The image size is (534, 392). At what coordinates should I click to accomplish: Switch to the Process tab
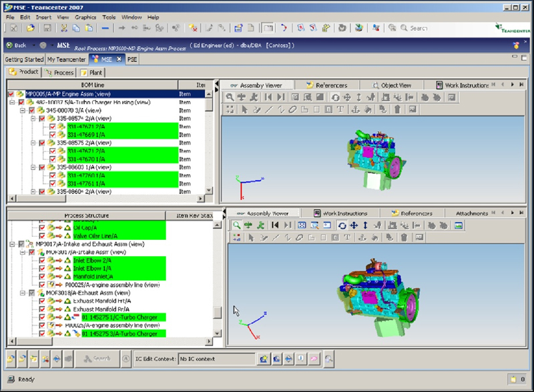(59, 73)
